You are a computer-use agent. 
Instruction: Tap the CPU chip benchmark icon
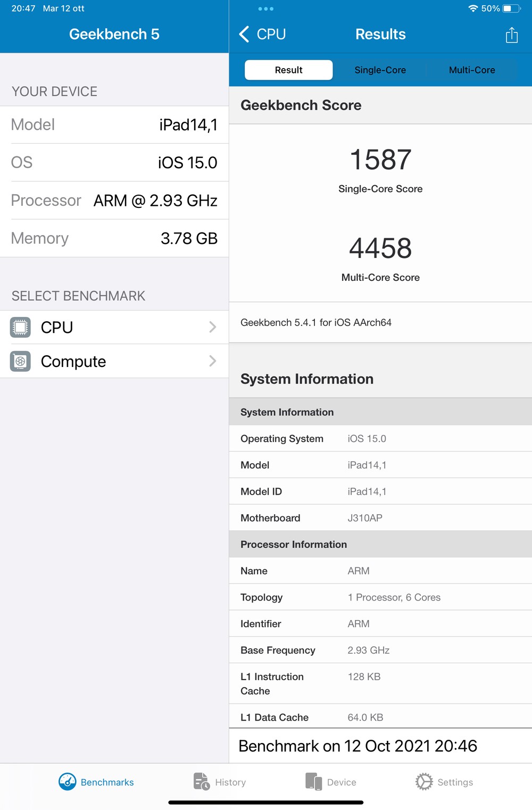(x=20, y=327)
